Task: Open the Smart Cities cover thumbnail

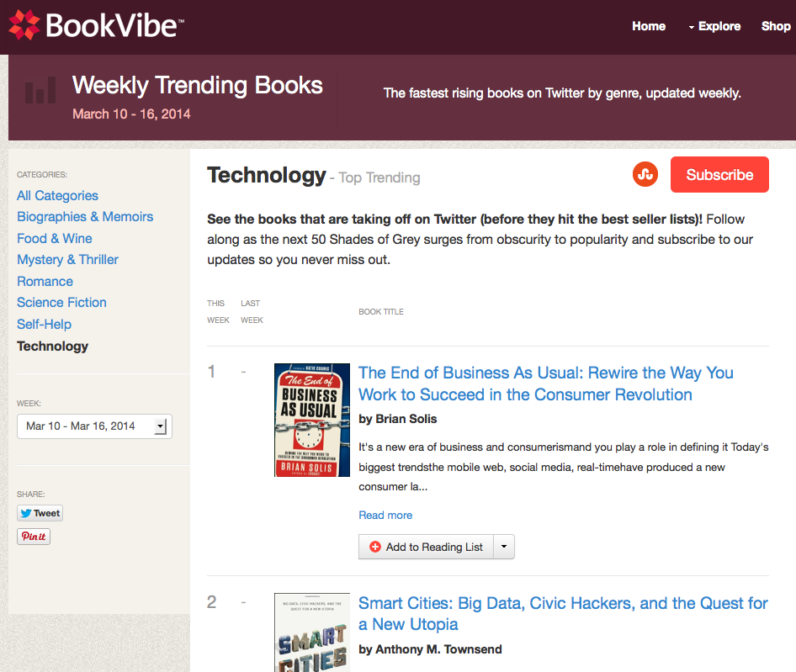Action: [312, 632]
